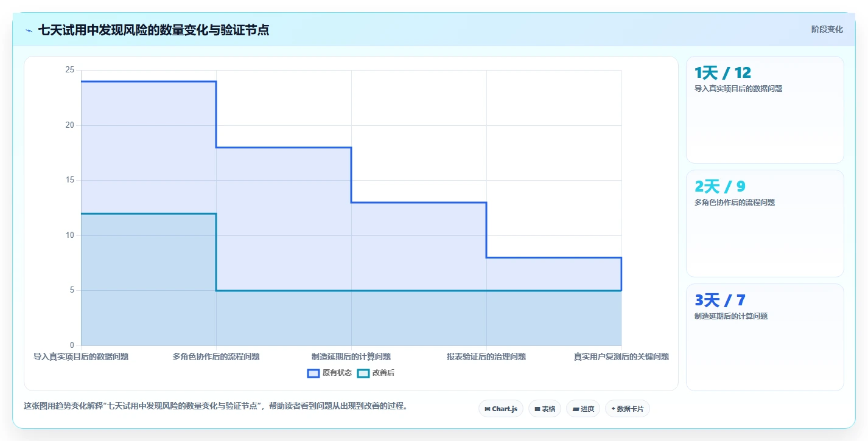
Task: Click the icon inside 进度 tag
Action: (x=575, y=409)
